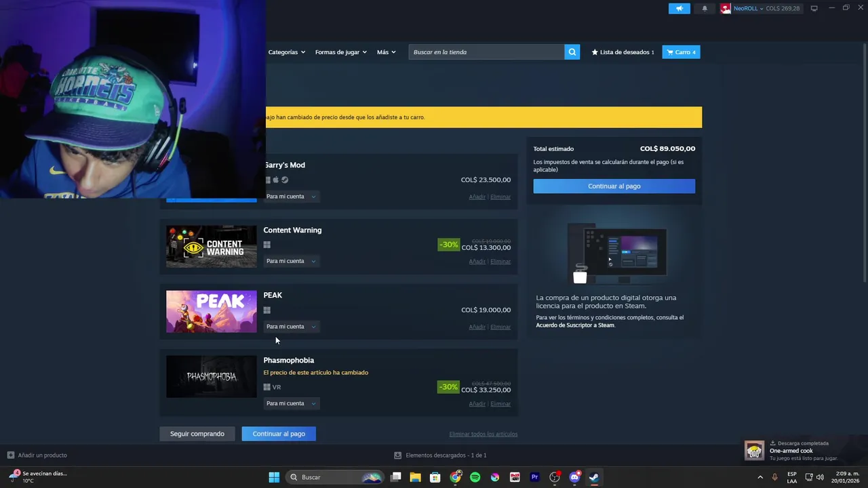Click inside the Buscar en la tienda field
This screenshot has height=488, width=868.
coord(486,52)
